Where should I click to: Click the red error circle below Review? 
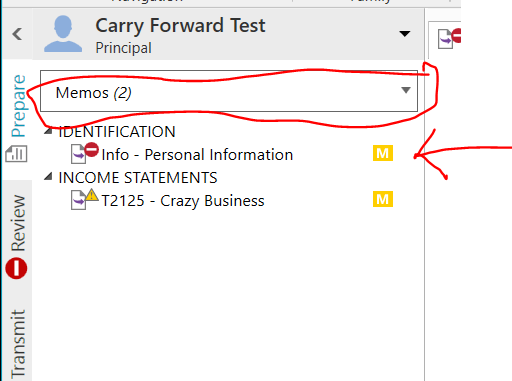point(16,268)
